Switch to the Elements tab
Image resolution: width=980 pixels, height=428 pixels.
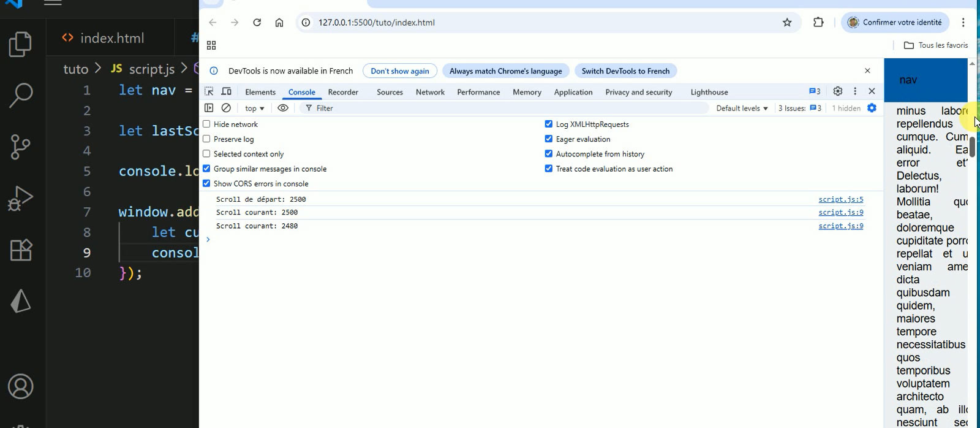[260, 92]
